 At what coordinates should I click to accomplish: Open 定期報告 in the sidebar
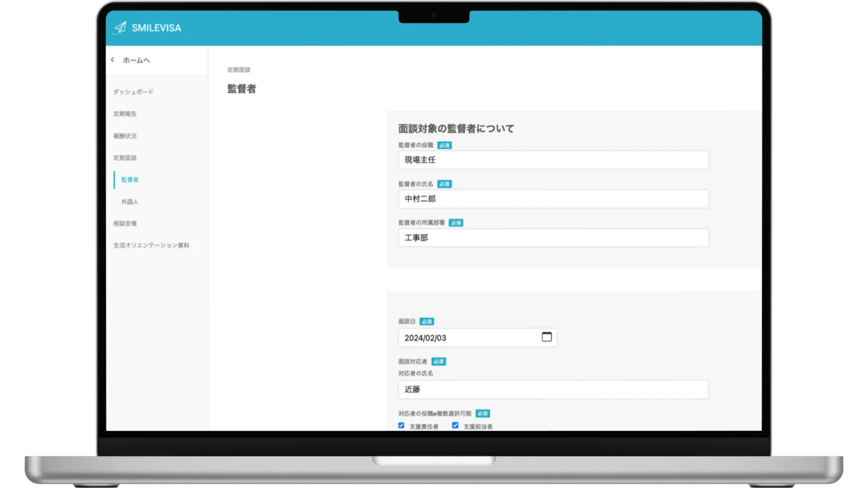pos(125,114)
